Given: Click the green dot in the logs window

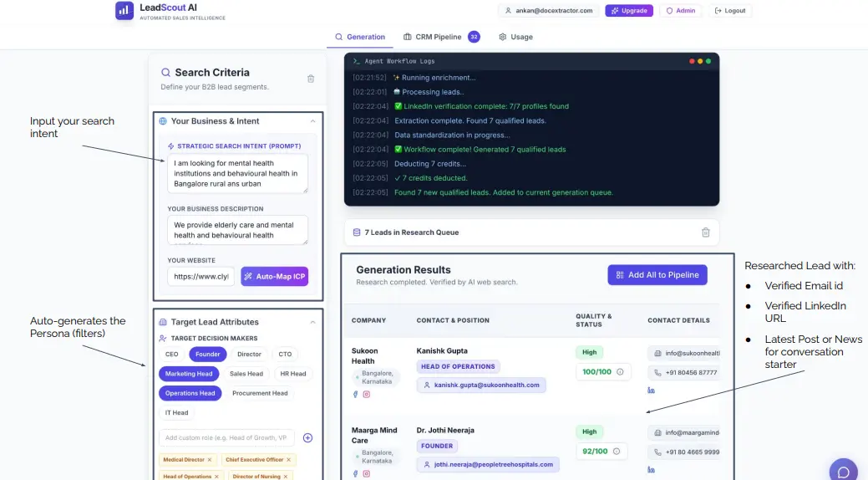Looking at the screenshot, I should 708,61.
